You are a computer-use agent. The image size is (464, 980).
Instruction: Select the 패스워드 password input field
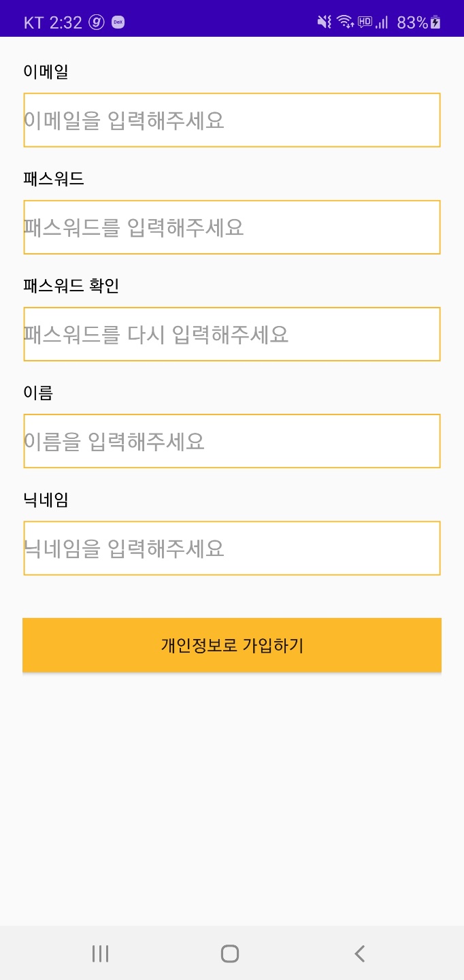coord(232,227)
